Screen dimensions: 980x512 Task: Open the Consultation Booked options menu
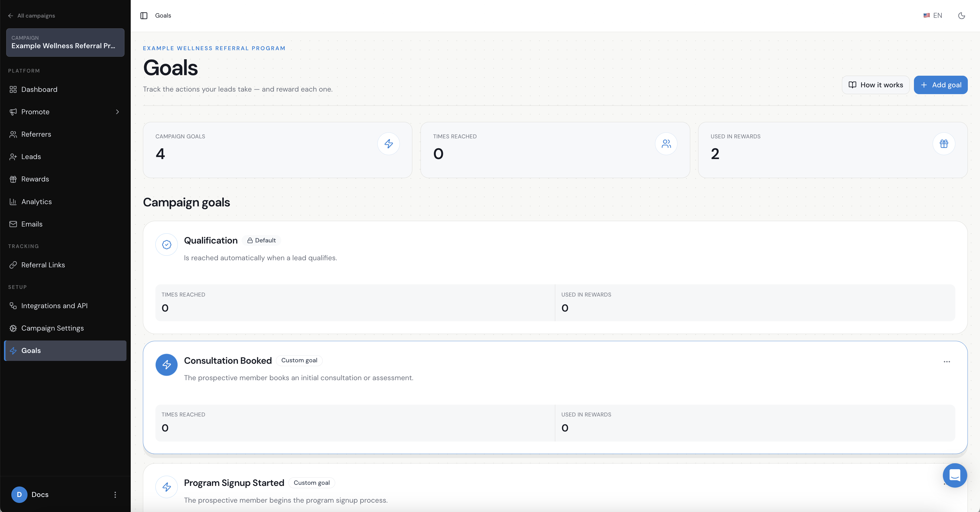(x=947, y=362)
